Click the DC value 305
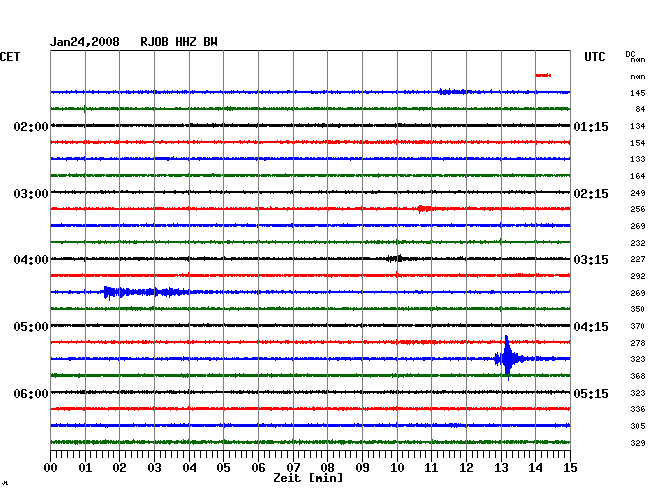Image resolution: width=650 pixels, height=494 pixels. 638,426
